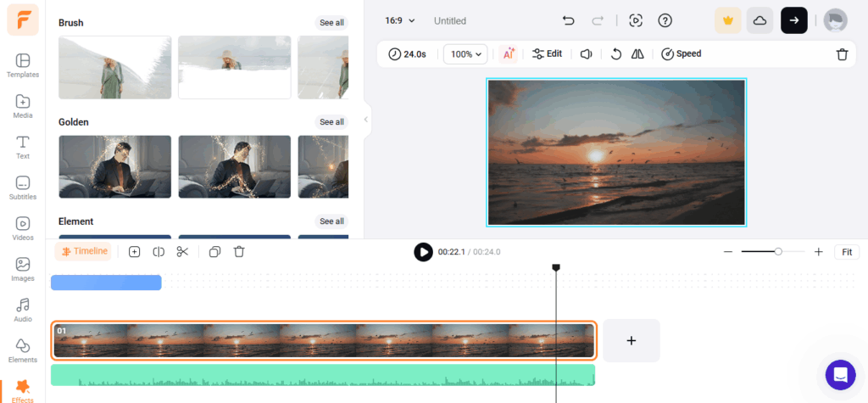Open the Edit adjustments panel
The height and width of the screenshot is (403, 868).
click(547, 53)
